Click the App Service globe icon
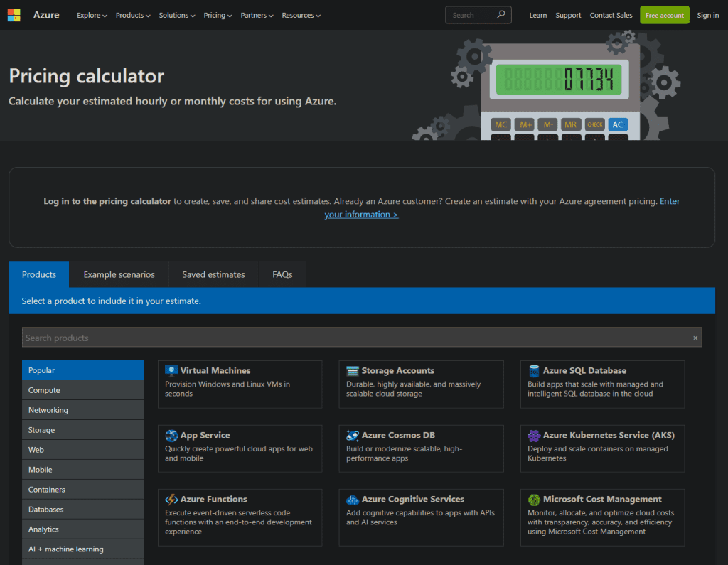 (x=171, y=436)
